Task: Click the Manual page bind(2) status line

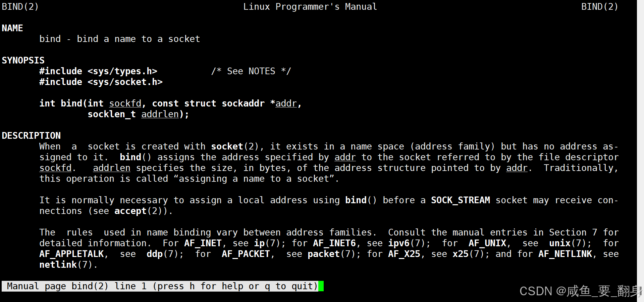Action: (160, 286)
